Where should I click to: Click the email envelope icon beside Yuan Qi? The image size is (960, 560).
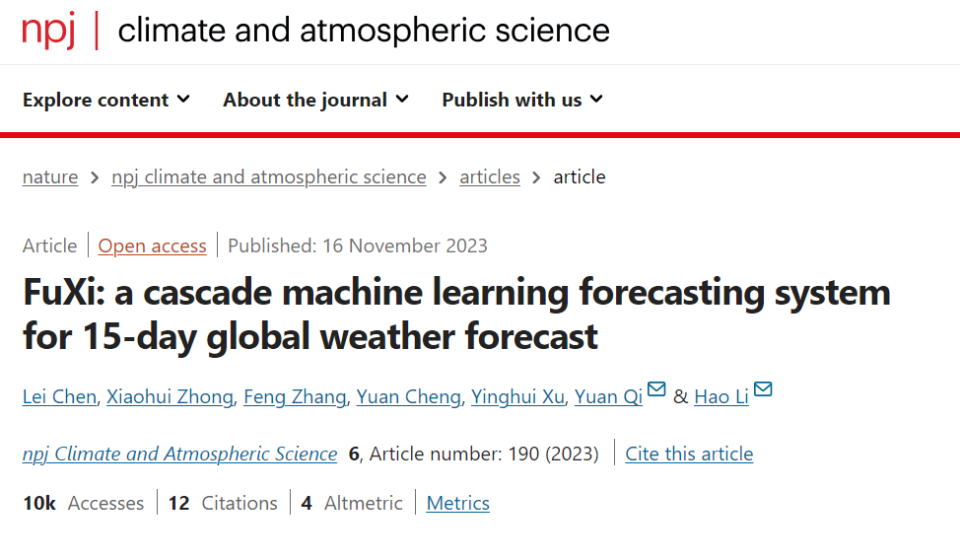(x=657, y=390)
